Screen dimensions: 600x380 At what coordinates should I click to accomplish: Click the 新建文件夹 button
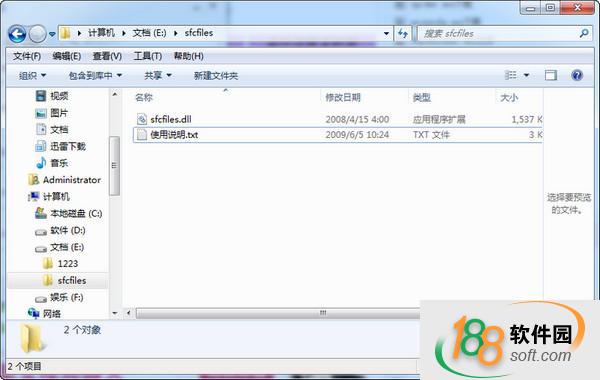216,75
